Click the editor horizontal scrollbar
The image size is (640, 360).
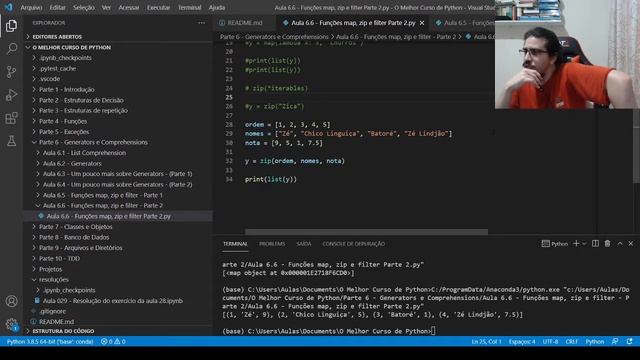point(366,232)
